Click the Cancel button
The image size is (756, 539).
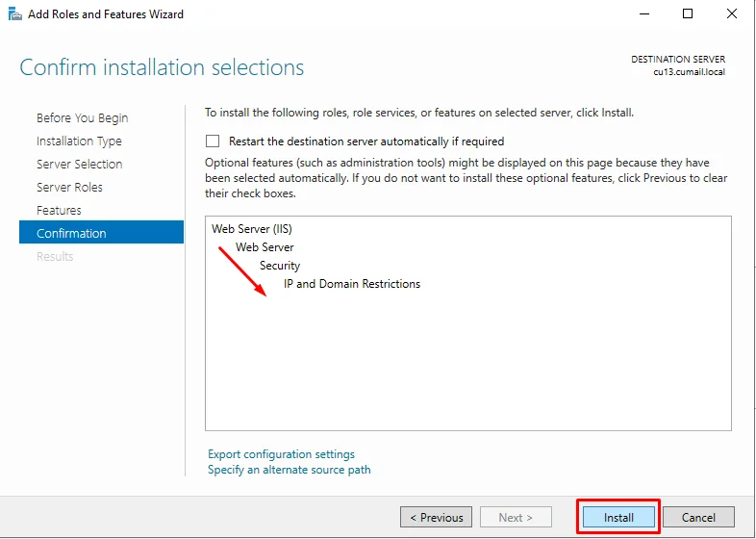click(698, 517)
